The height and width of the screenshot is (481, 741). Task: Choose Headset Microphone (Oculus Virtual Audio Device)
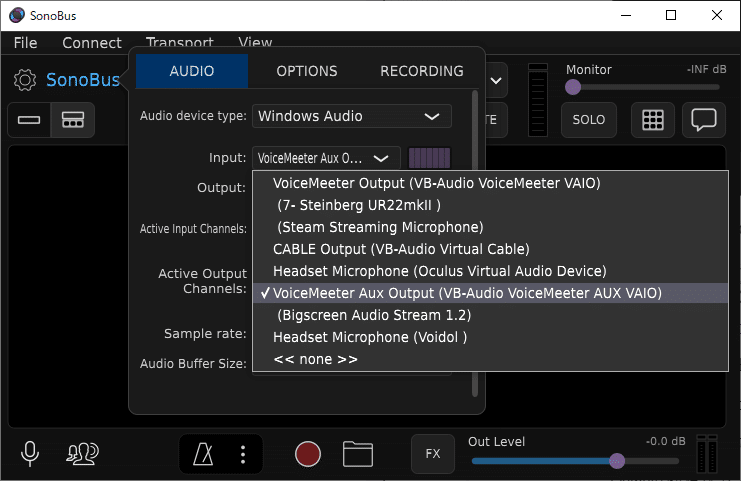pos(491,271)
